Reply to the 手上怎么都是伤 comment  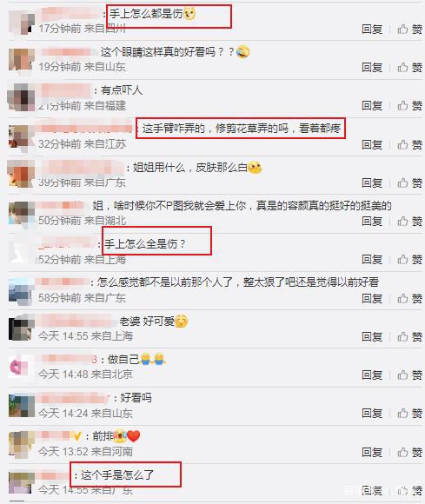(372, 30)
